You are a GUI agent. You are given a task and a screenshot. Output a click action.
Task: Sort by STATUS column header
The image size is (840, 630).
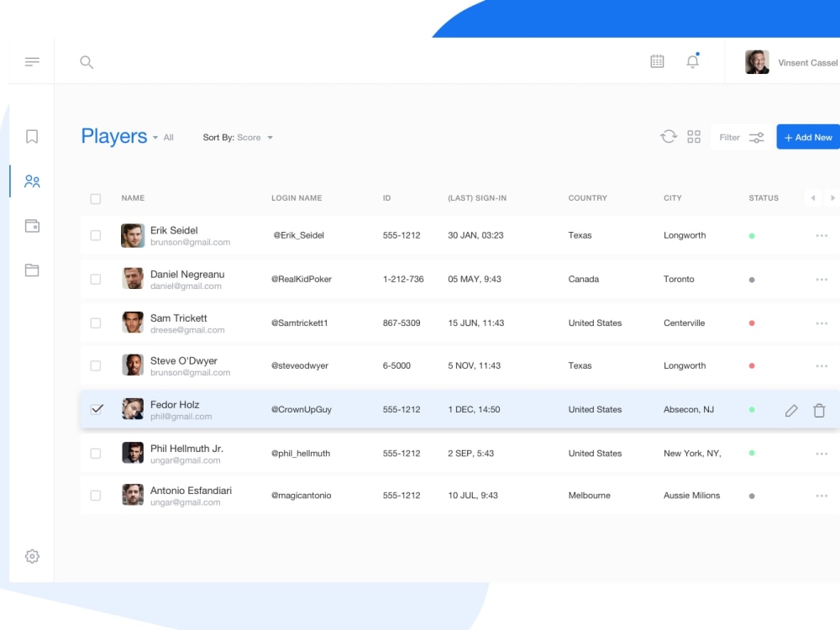764,198
